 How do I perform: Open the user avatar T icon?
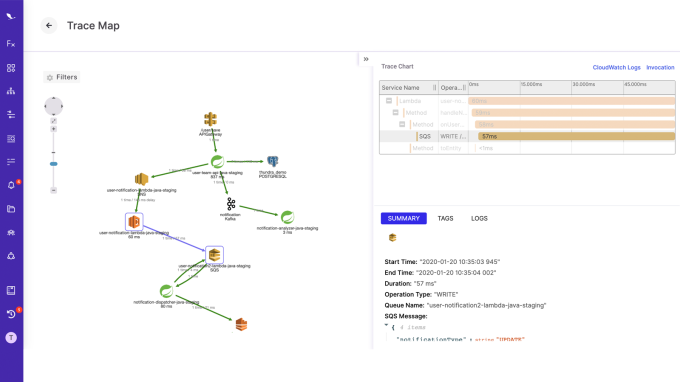11,338
